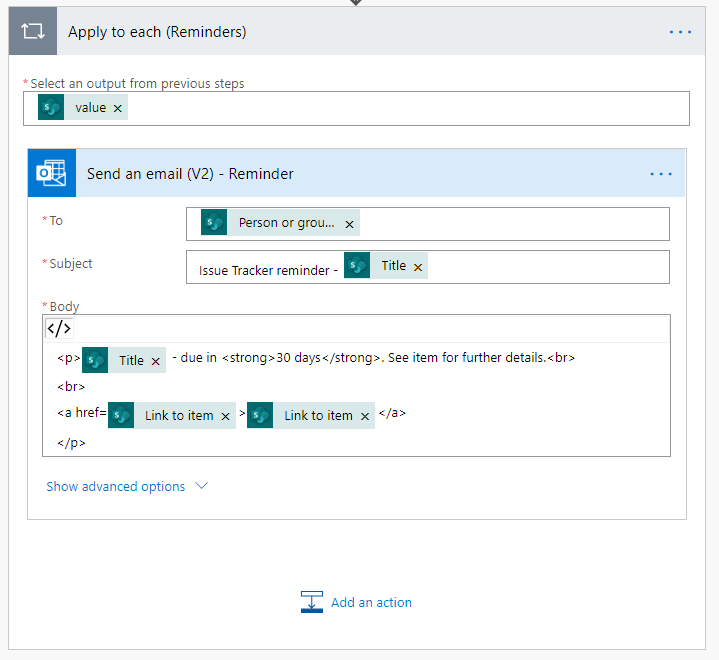The height and width of the screenshot is (660, 719).
Task: Open the Apply to each ellipsis menu
Action: 680,32
